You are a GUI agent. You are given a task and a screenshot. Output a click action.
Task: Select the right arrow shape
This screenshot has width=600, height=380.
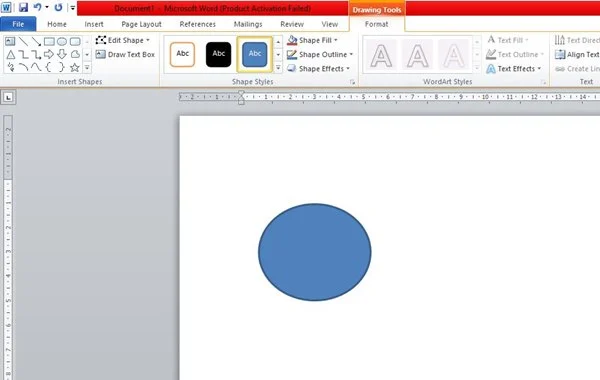click(49, 54)
